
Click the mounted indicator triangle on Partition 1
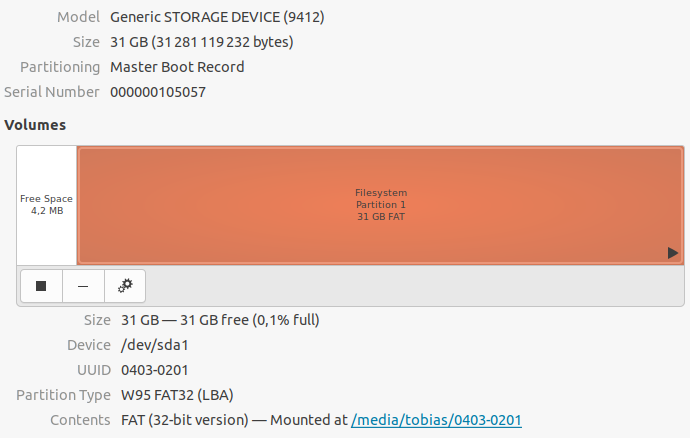pos(673,253)
